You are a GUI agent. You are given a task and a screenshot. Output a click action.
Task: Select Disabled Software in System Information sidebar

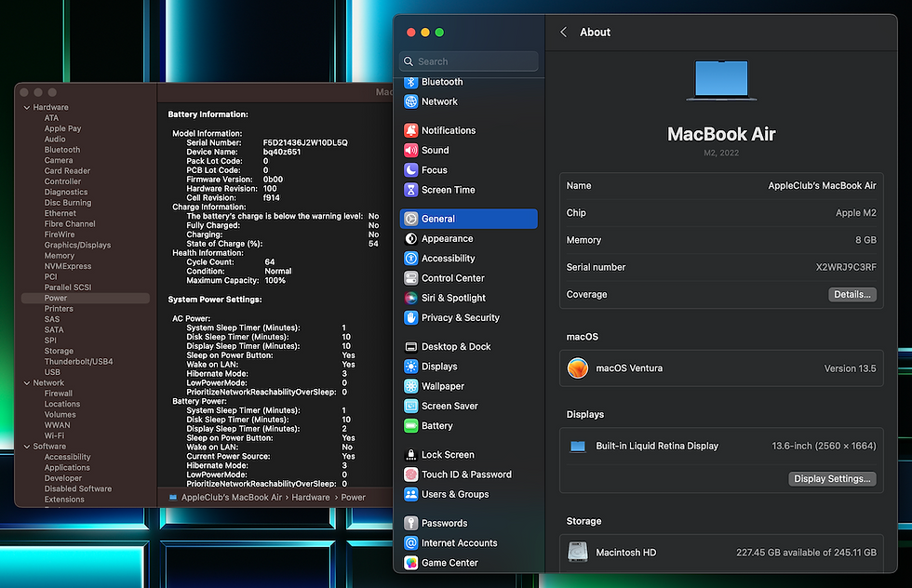[x=78, y=489]
